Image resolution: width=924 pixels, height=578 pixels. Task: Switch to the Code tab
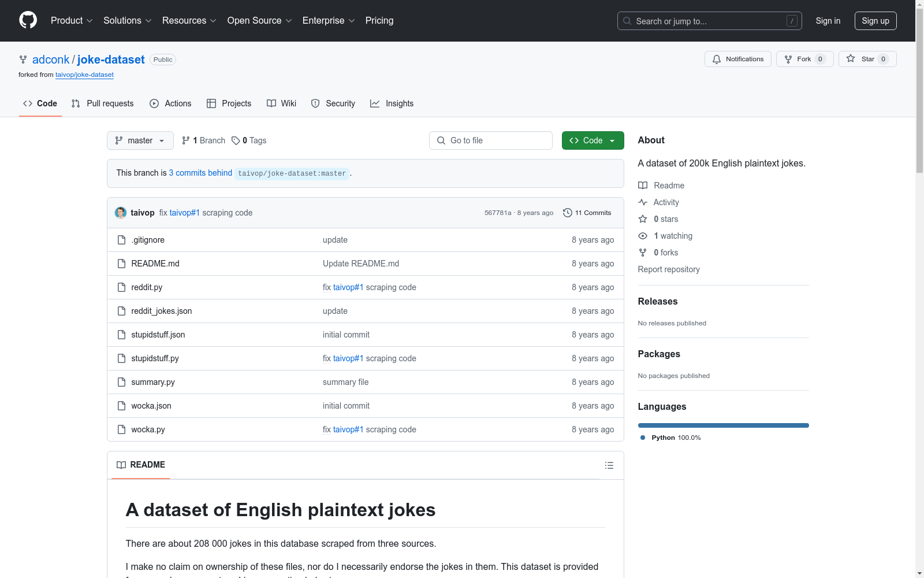coord(40,103)
